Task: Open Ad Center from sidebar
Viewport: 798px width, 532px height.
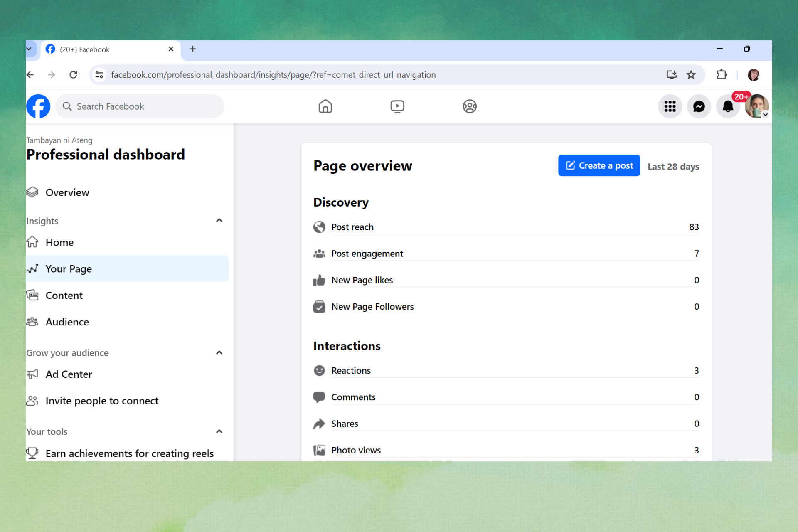Action: pos(69,374)
